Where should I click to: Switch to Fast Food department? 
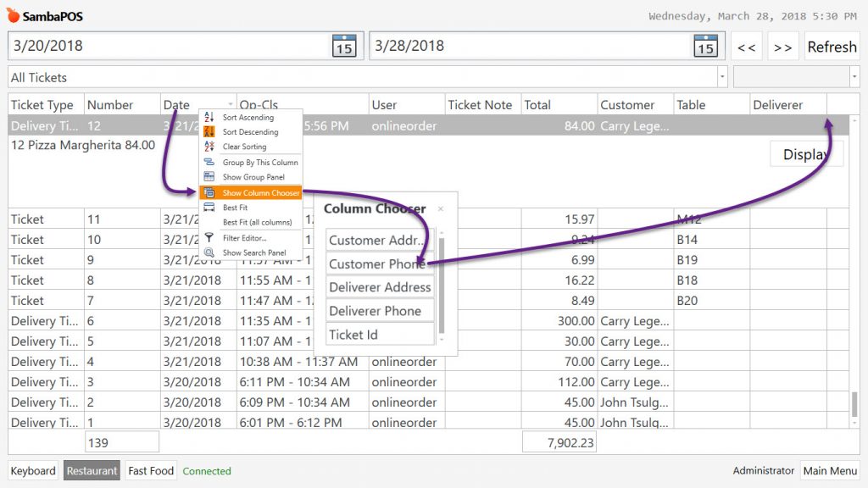pos(151,471)
